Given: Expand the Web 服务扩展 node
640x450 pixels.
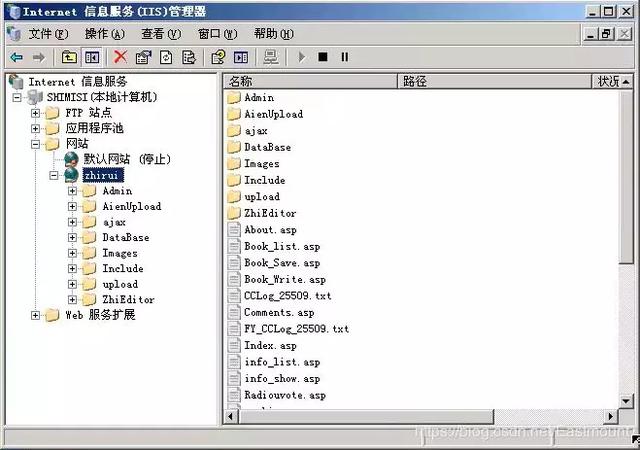Looking at the screenshot, I should tap(36, 315).
